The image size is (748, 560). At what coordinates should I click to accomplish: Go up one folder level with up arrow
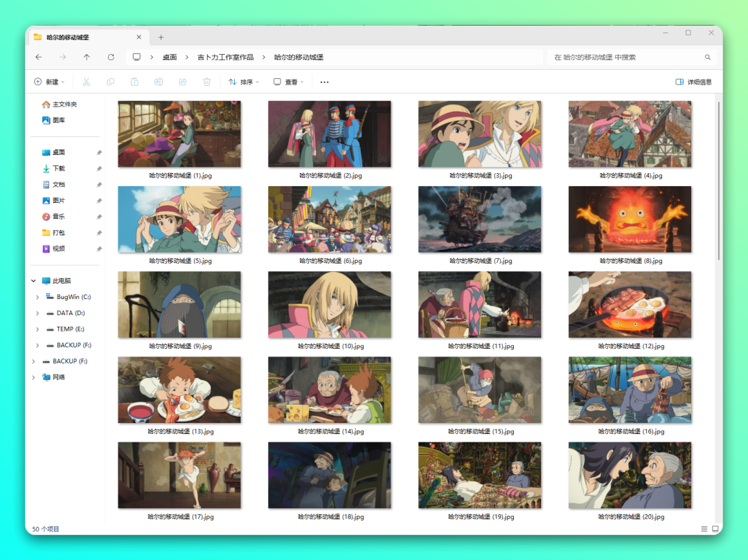coord(87,57)
